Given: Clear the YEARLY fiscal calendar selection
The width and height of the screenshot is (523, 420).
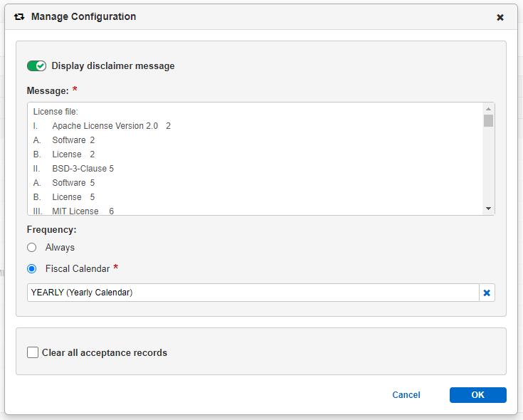Looking at the screenshot, I should coord(487,293).
